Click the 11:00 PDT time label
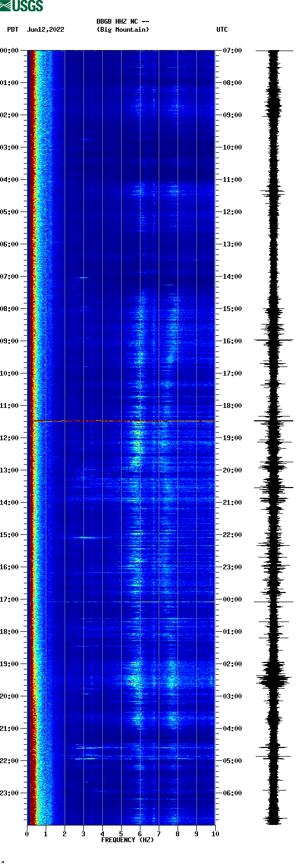Viewport: 297px width, 868px height. click(10, 406)
